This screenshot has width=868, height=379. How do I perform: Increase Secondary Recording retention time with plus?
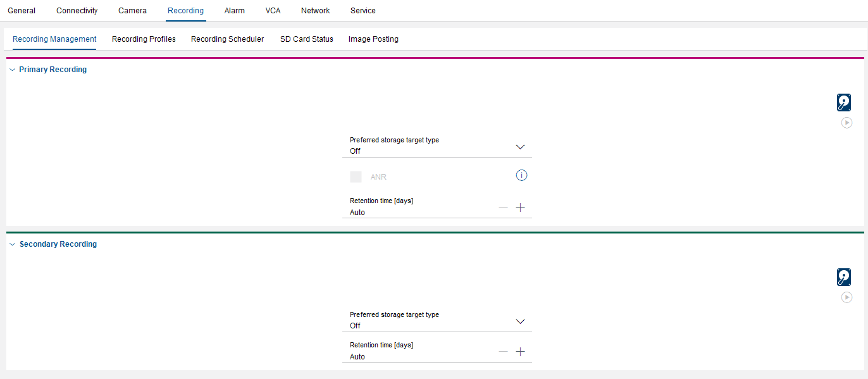[521, 352]
